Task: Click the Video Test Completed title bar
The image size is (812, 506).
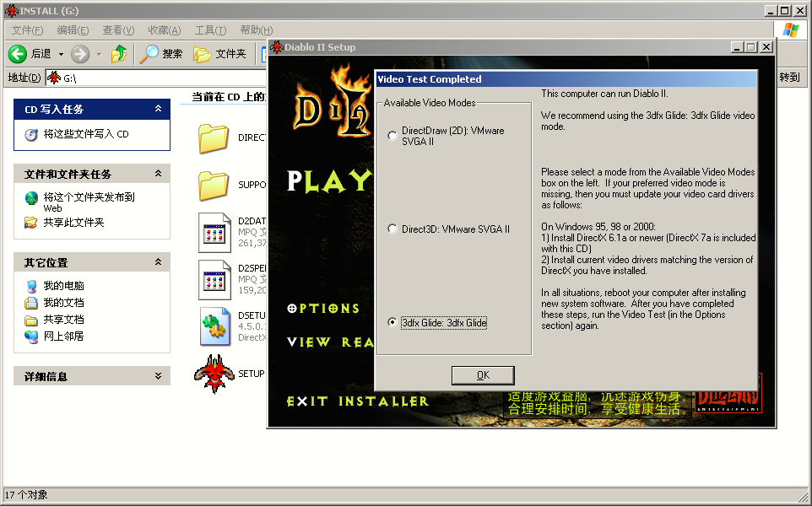Action: point(566,79)
